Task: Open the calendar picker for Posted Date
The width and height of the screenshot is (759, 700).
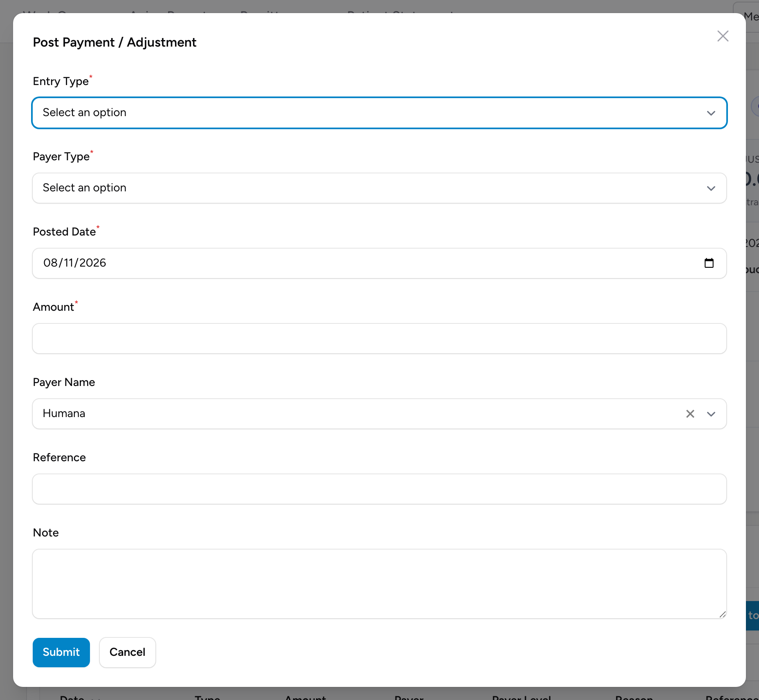Action: click(x=709, y=263)
